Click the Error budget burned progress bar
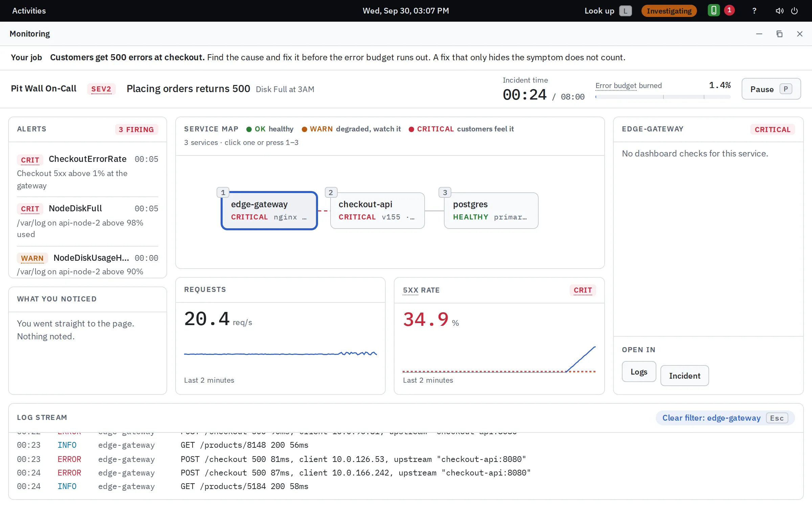 tap(663, 97)
